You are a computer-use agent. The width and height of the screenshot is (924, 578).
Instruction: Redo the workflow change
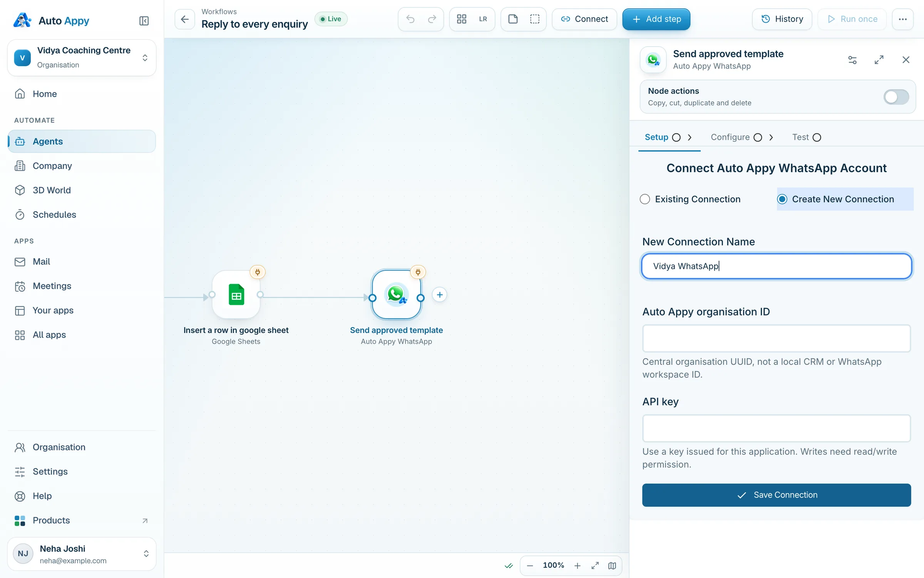432,19
